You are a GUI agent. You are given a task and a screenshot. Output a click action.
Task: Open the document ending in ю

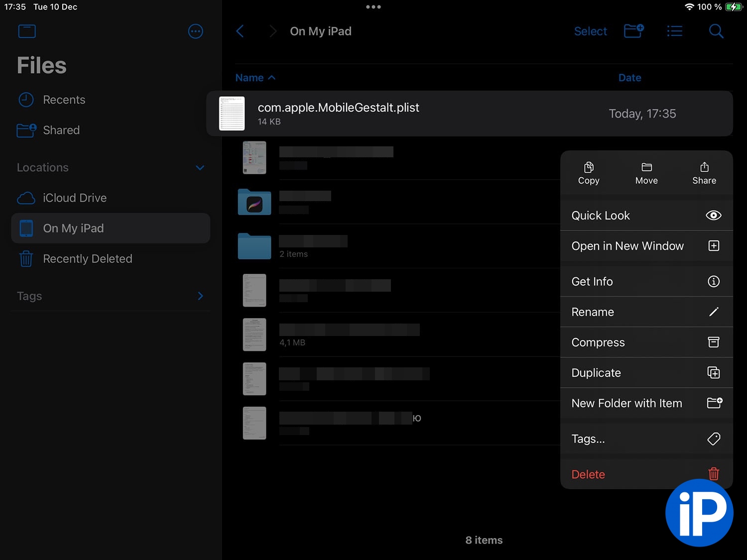point(254,423)
